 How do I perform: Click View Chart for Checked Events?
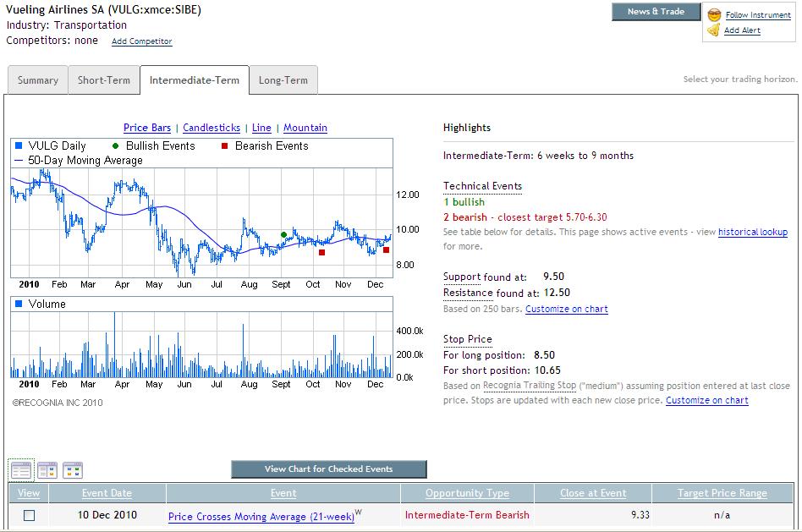coord(329,469)
